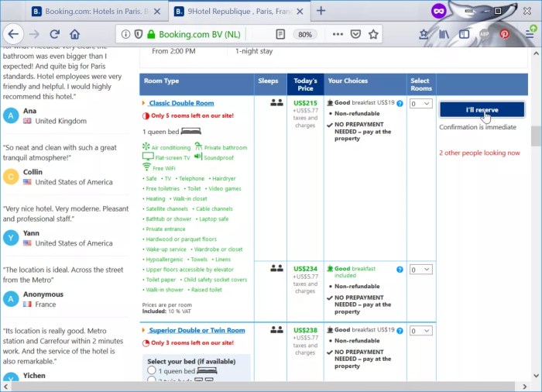The image size is (542, 392).
Task: Open room count dropdown for US$234 option
Action: [421, 270]
